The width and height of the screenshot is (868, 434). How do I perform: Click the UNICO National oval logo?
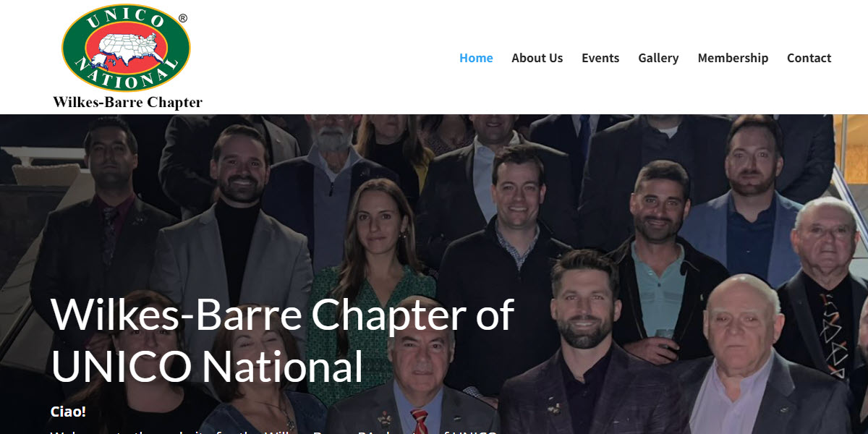(126, 47)
